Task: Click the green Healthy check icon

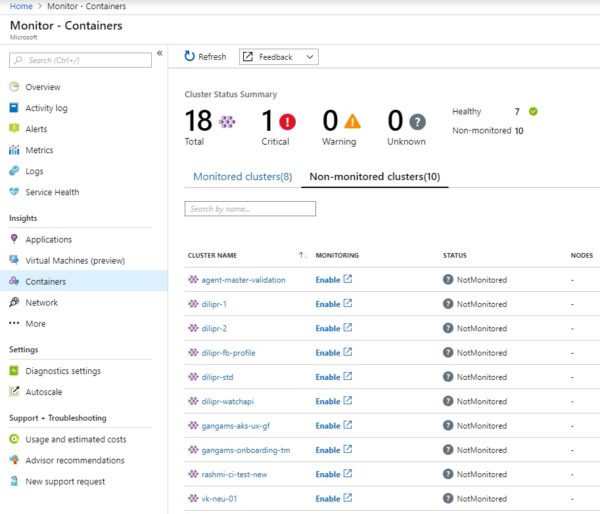Action: (x=533, y=111)
